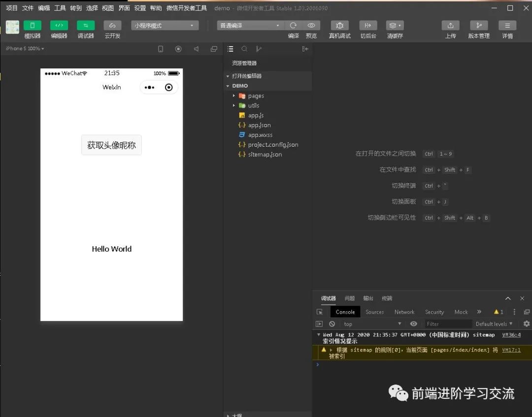This screenshot has height=417, width=532.
Task: Open the 工具 menu
Action: tap(60, 8)
